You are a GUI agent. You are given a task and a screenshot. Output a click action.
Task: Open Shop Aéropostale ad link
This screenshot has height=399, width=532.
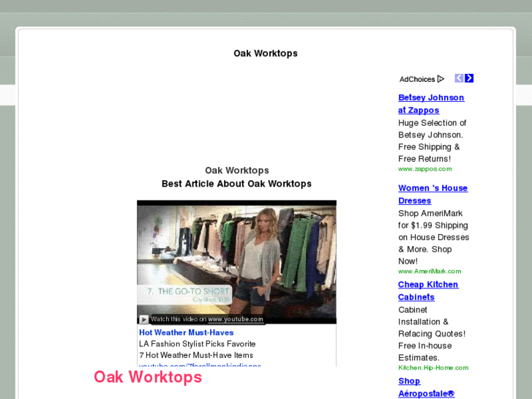coord(426,387)
